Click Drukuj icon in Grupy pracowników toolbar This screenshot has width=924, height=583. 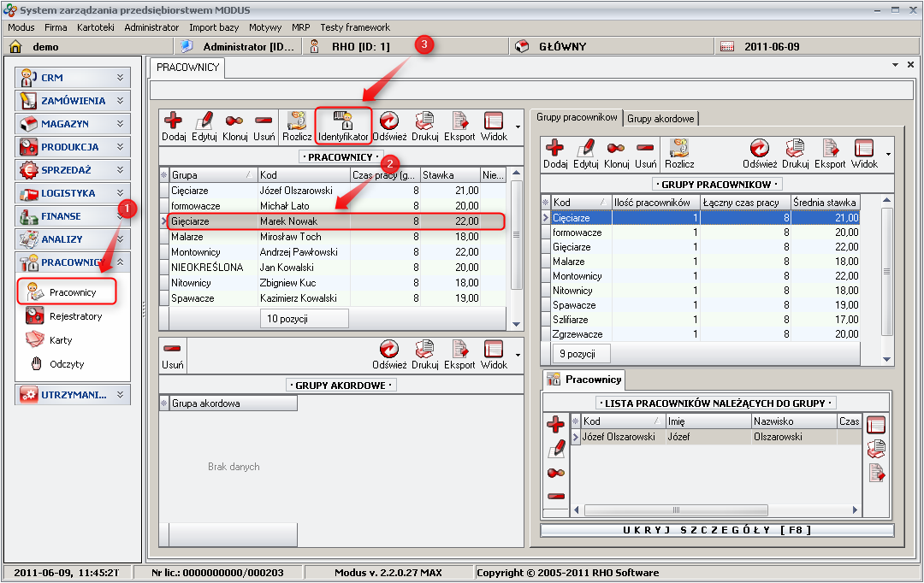coord(795,153)
